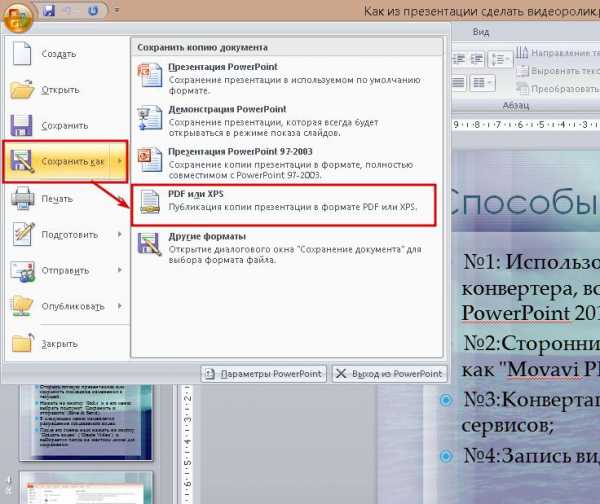The image size is (600, 504).
Task: Expand the 'Печать' submenu arrow
Action: (120, 198)
